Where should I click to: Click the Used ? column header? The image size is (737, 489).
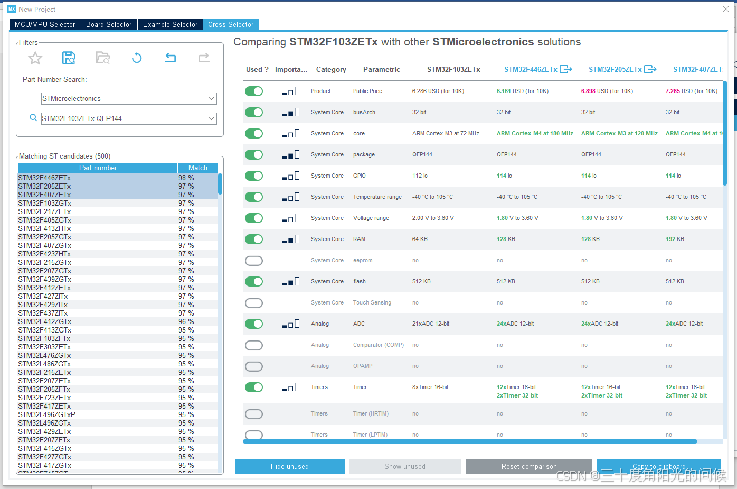point(257,69)
